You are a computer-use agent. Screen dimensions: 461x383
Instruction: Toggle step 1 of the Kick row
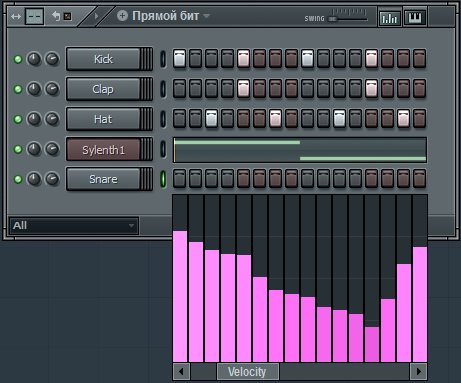[180, 59]
